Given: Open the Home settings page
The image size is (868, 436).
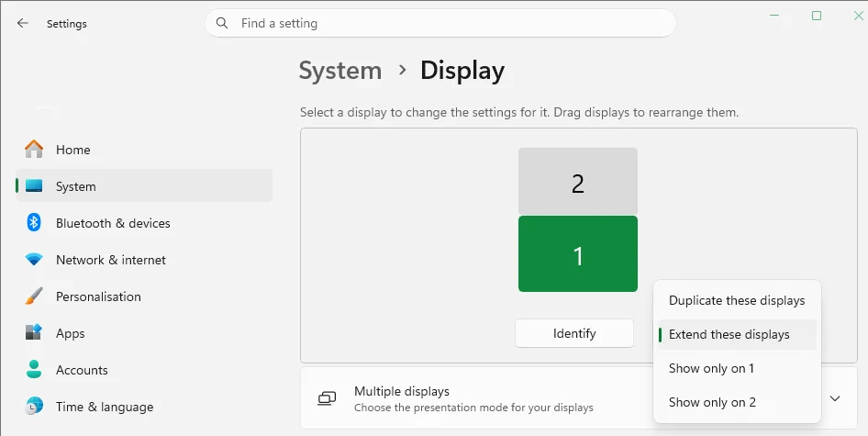Looking at the screenshot, I should [x=144, y=150].
